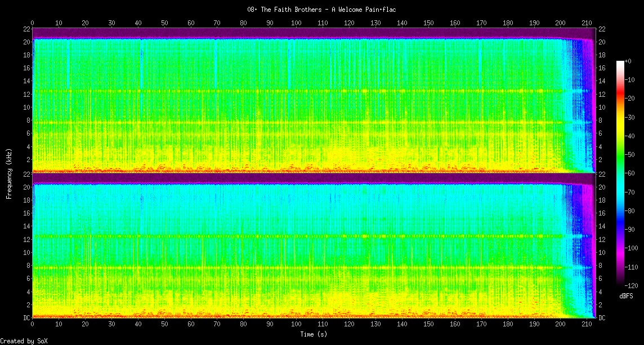Viewport: 644px width, 345px height.
Task: Click the "Frequency (kHz)" vertical axis label
Action: point(9,173)
